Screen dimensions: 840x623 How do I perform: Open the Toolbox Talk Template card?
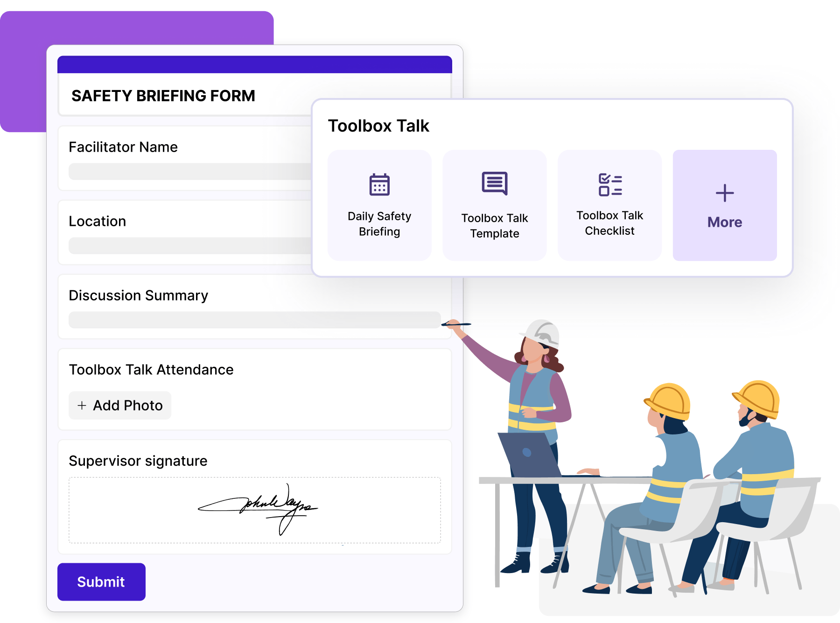pos(494,204)
